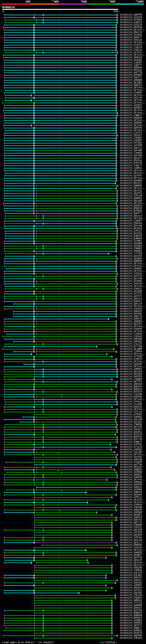This screenshot has width=146, height=644.
Task: Select the BP086576 query label
Action: coord(8,7)
